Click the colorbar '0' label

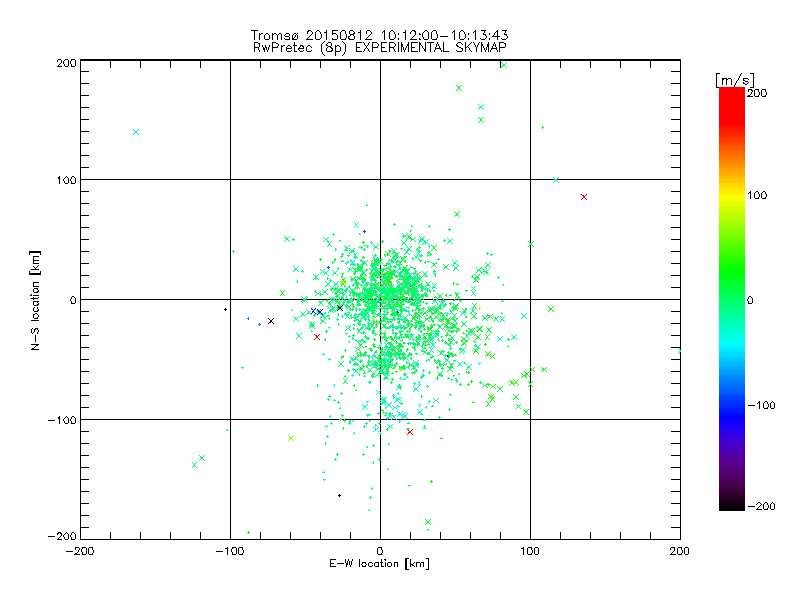point(750,300)
